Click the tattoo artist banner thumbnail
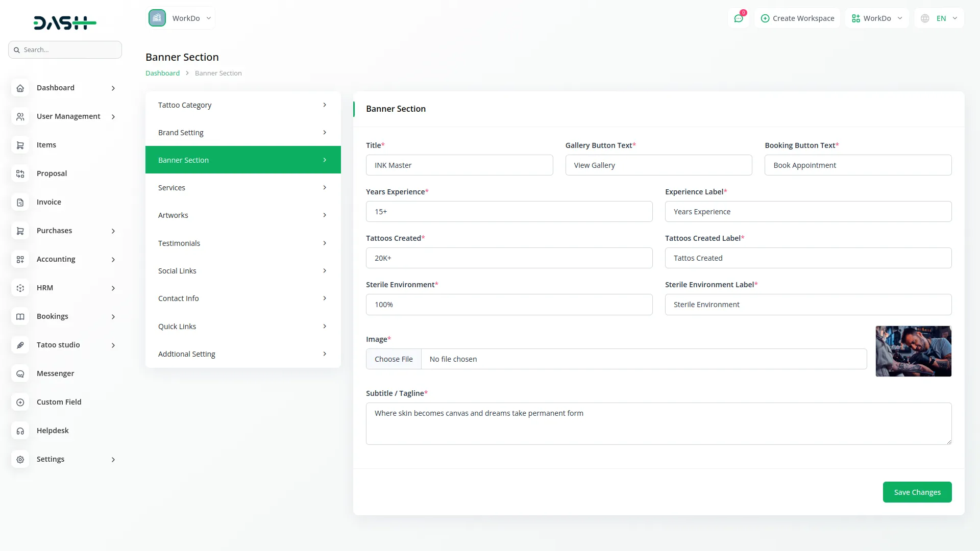Viewport: 980px width, 551px height. 913,352
